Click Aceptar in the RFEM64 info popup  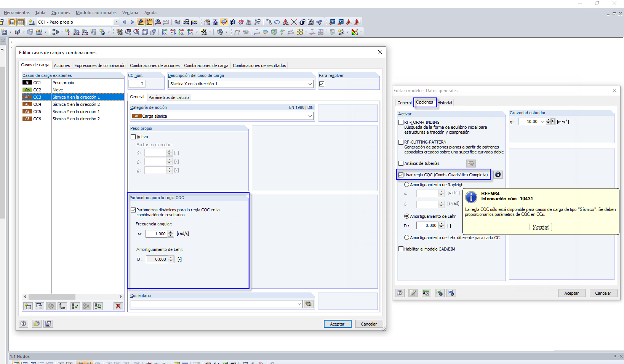[541, 227]
